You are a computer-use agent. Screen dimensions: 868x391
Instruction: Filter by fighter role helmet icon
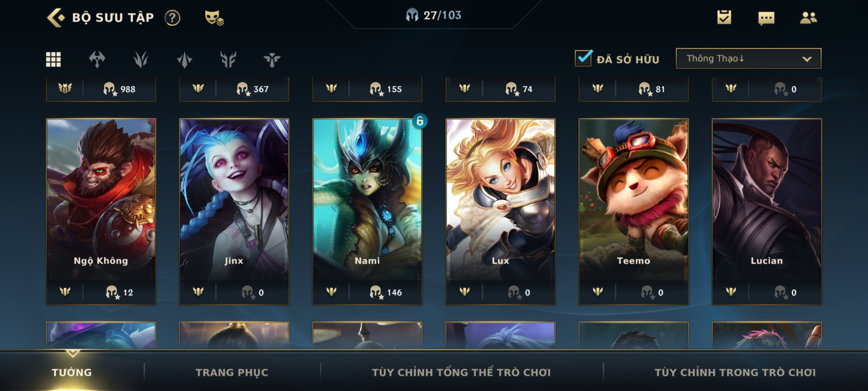pos(97,59)
